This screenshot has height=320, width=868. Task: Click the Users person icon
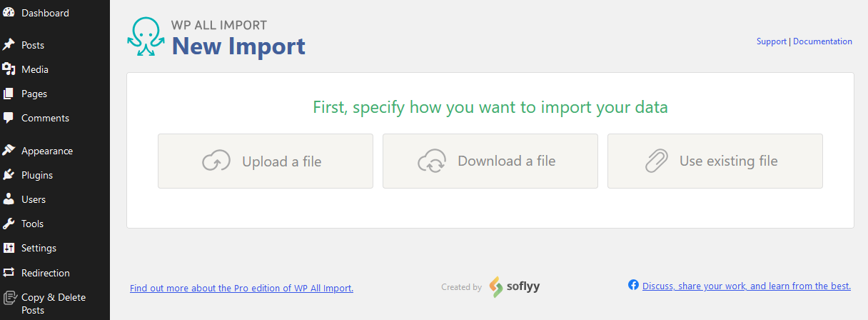(x=9, y=199)
